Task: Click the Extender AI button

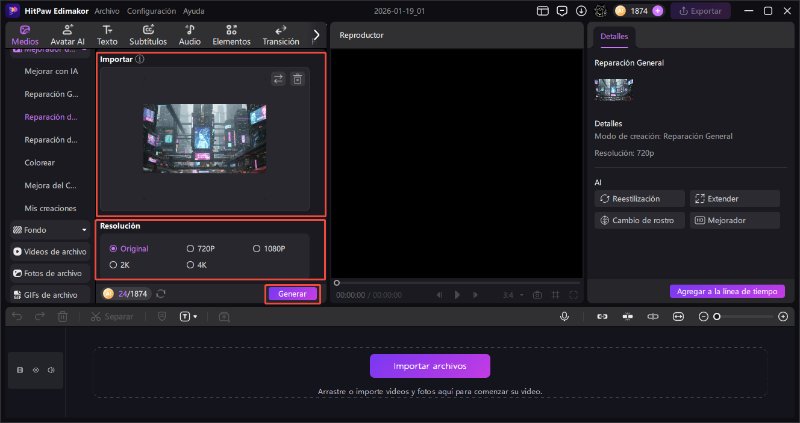Action: [x=735, y=199]
